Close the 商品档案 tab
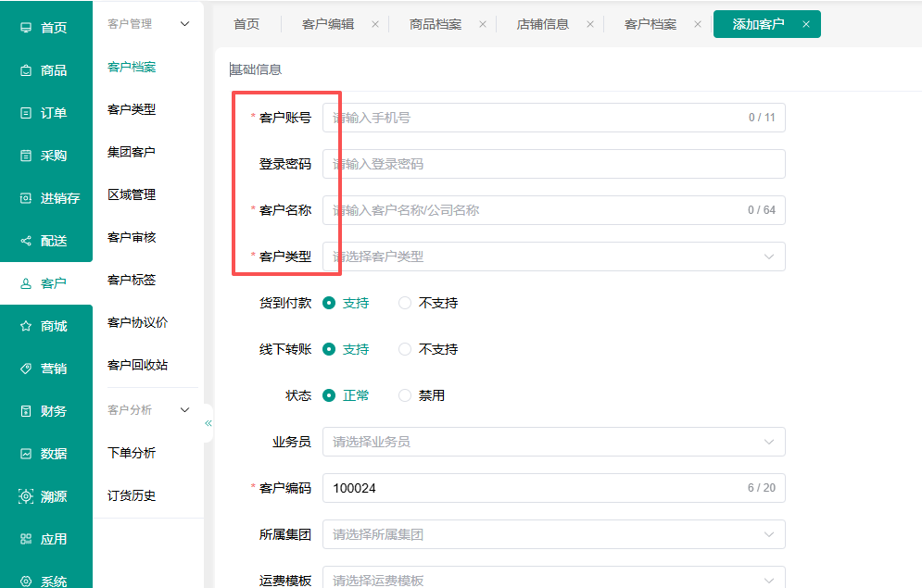Viewport: 922px width, 588px height. [483, 24]
